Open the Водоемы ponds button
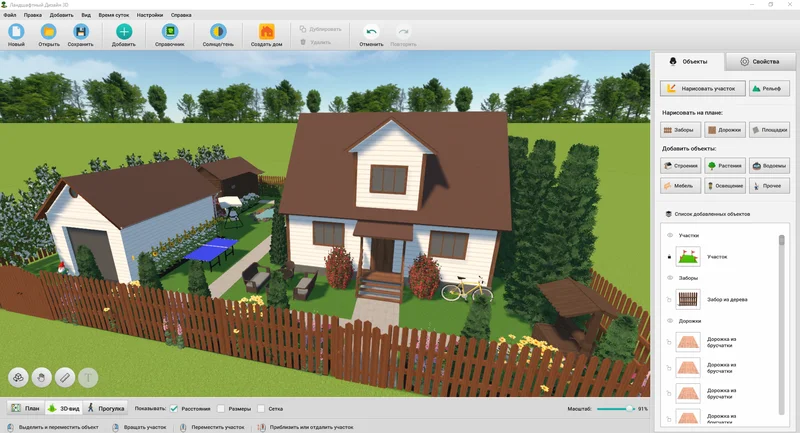The height and width of the screenshot is (433, 800). (x=769, y=166)
